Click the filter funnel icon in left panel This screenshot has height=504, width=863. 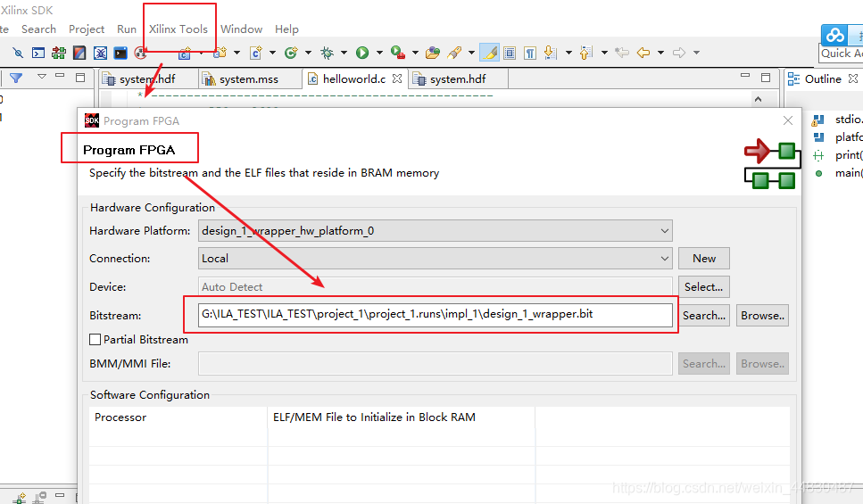click(x=16, y=78)
